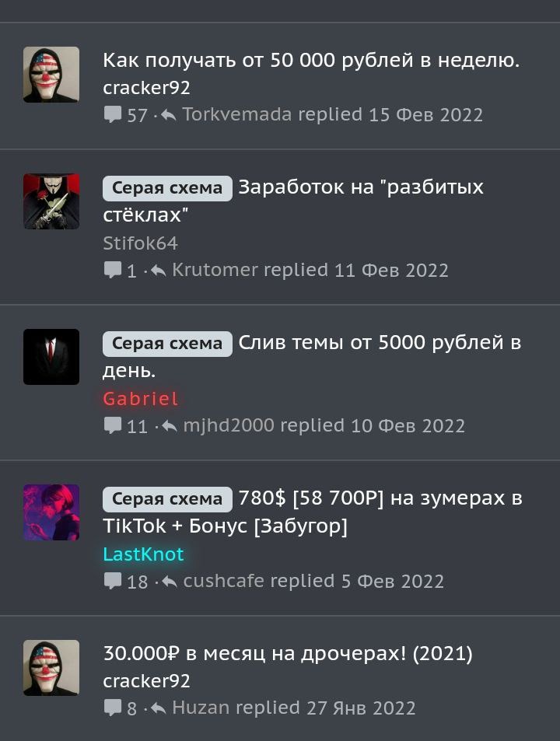The height and width of the screenshot is (741, 560).
Task: Click the reply arrow icon before Krutomer
Action: [159, 271]
